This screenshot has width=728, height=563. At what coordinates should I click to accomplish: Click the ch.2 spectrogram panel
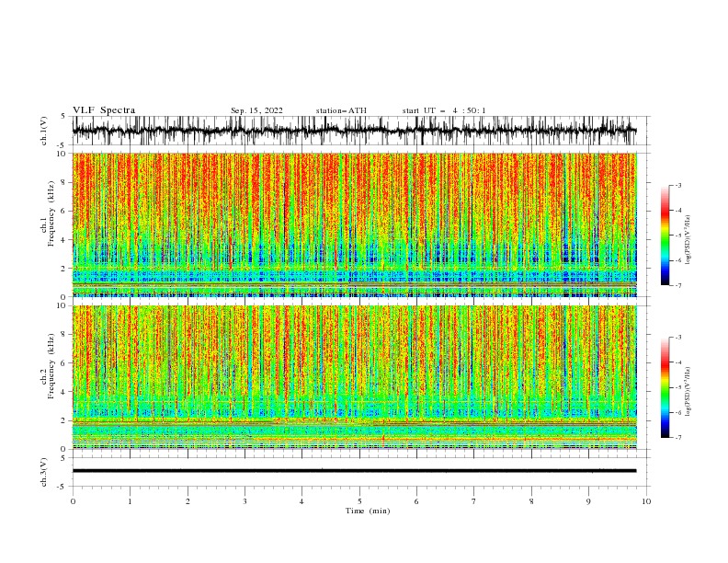[x=354, y=377]
